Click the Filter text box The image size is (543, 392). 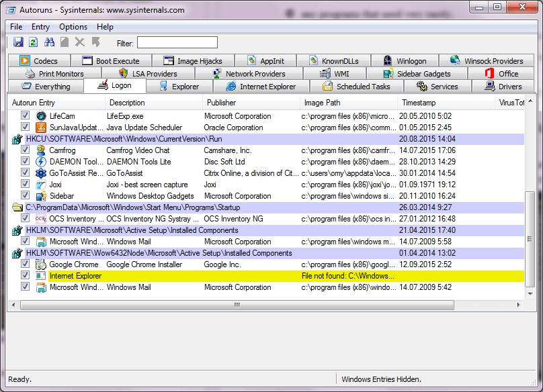tap(177, 42)
